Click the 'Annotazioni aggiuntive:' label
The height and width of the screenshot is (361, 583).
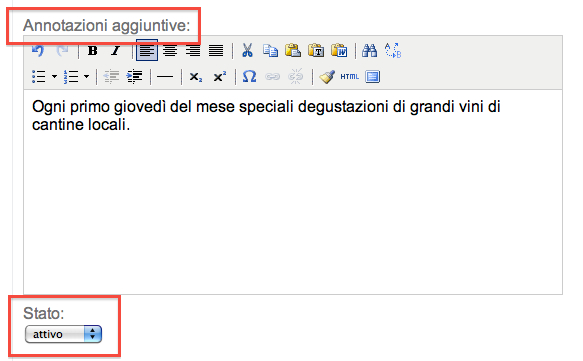[x=107, y=25]
